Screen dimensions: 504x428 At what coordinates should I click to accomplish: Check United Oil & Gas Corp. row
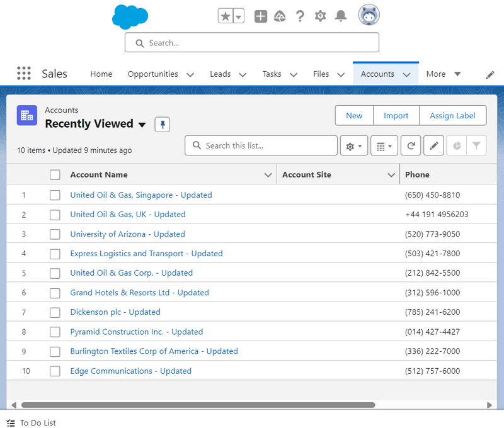coord(55,273)
